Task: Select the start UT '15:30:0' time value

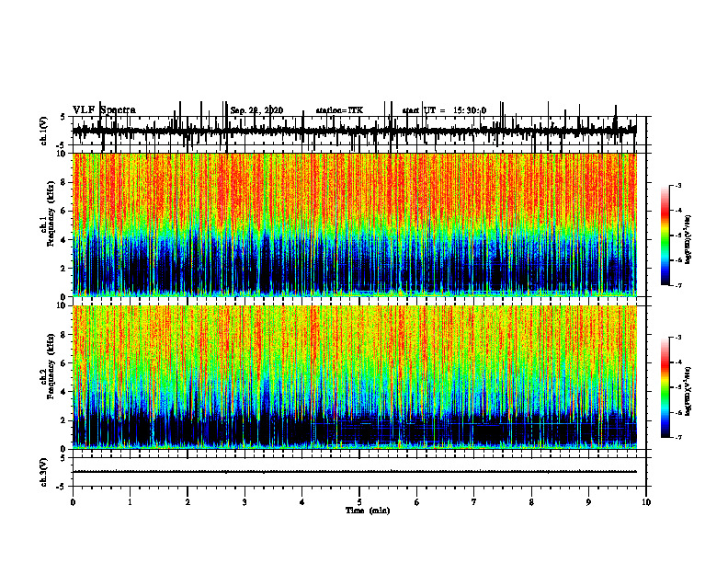Action: tap(470, 110)
